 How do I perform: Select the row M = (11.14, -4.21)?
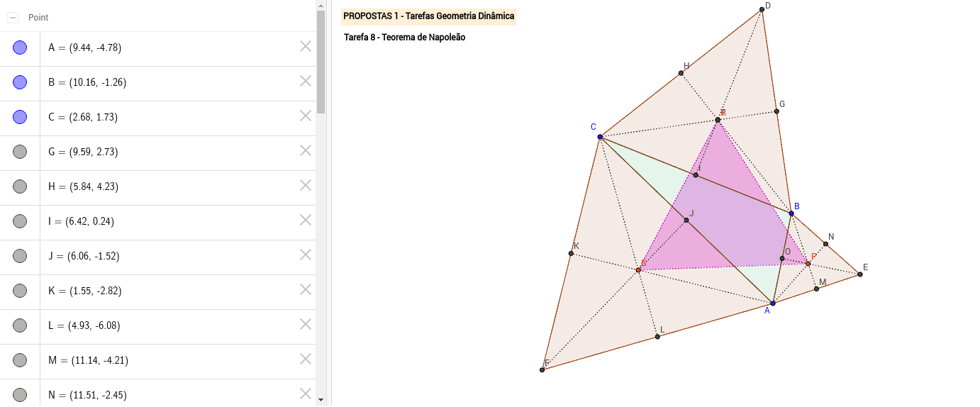pos(157,361)
